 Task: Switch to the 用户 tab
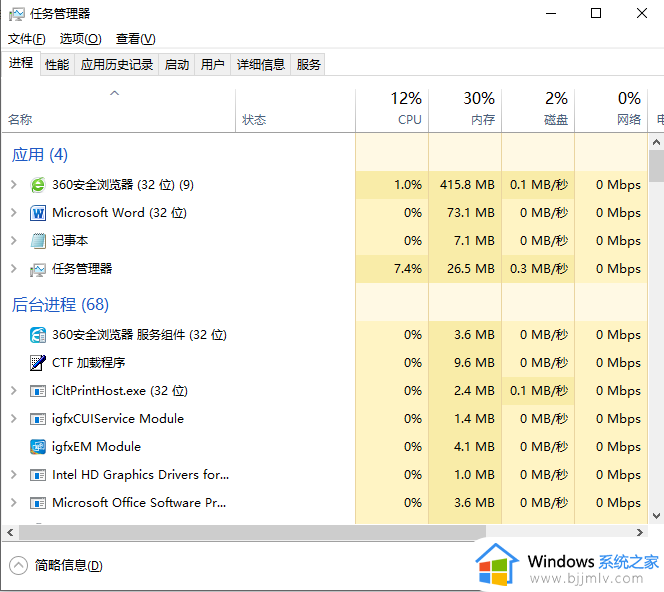pos(213,65)
